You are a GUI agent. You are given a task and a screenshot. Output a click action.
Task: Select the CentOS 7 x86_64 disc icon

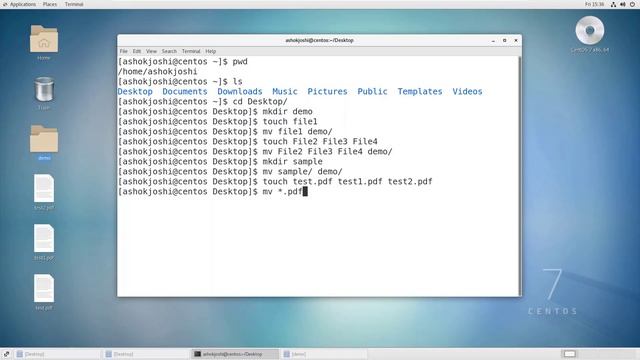click(x=589, y=31)
